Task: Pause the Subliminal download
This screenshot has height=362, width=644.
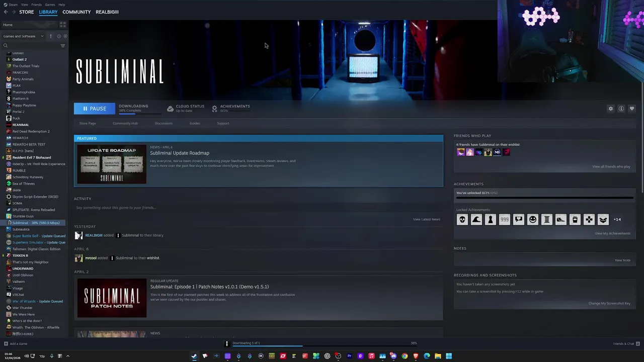Action: pyautogui.click(x=95, y=109)
